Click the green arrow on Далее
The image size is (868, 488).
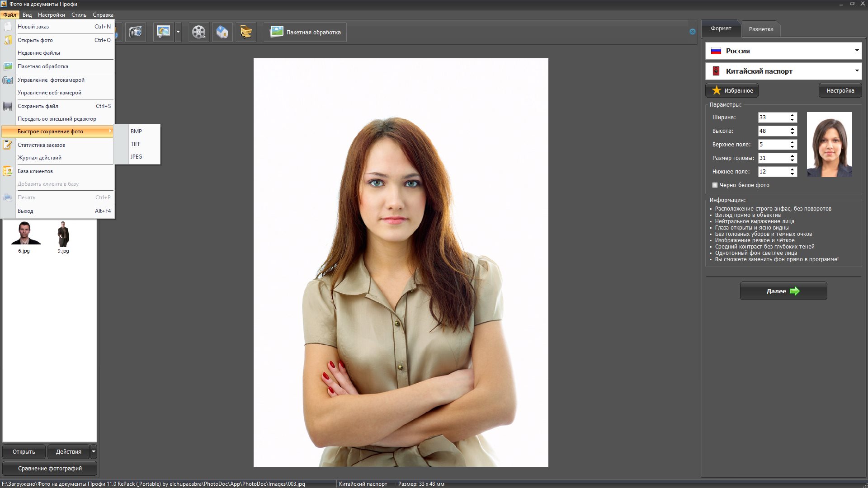coord(795,291)
